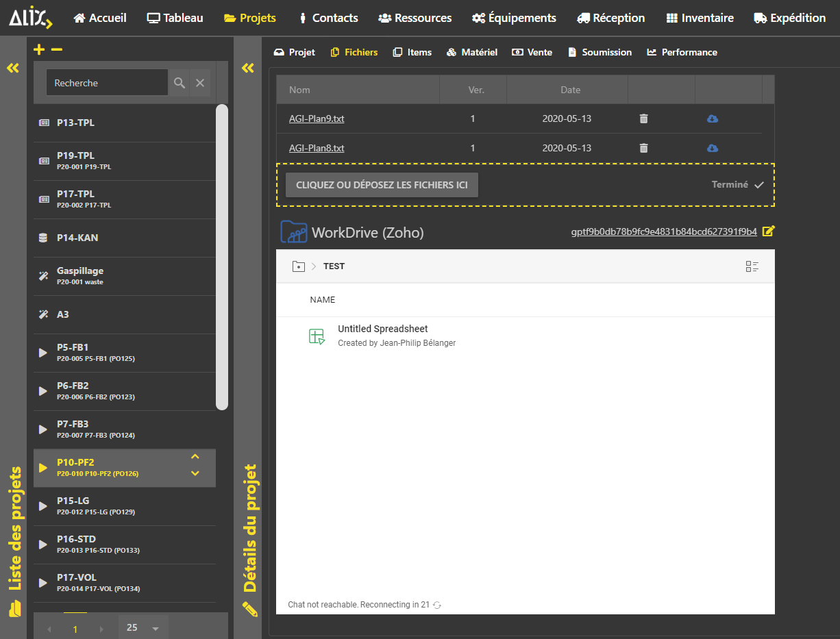840x639 pixels.
Task: Collapse the Liste des projets panel
Action: [13, 68]
